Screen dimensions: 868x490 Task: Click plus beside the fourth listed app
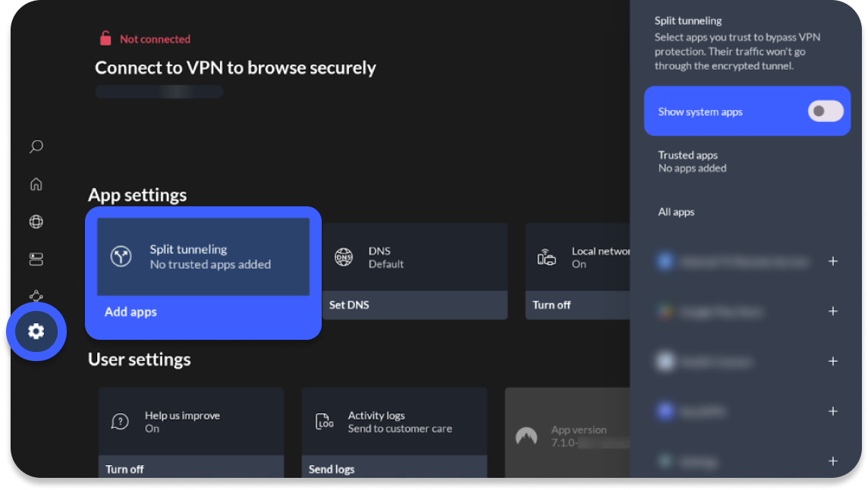832,411
